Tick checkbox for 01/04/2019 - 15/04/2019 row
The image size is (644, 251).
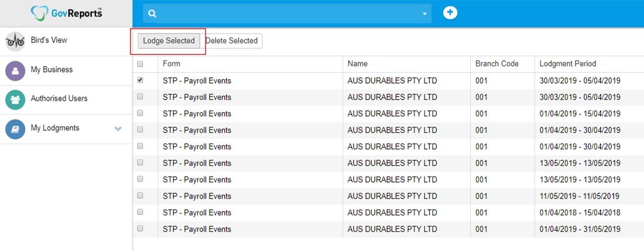[140, 113]
